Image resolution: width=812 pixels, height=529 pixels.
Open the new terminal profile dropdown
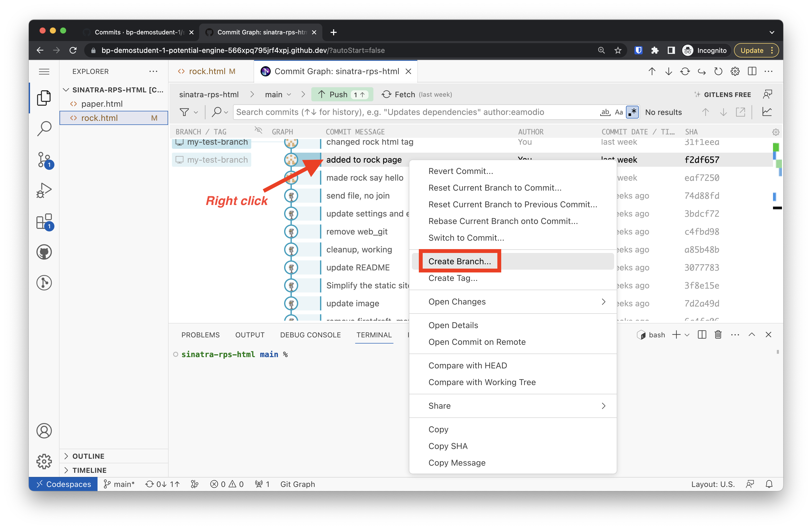pos(687,335)
